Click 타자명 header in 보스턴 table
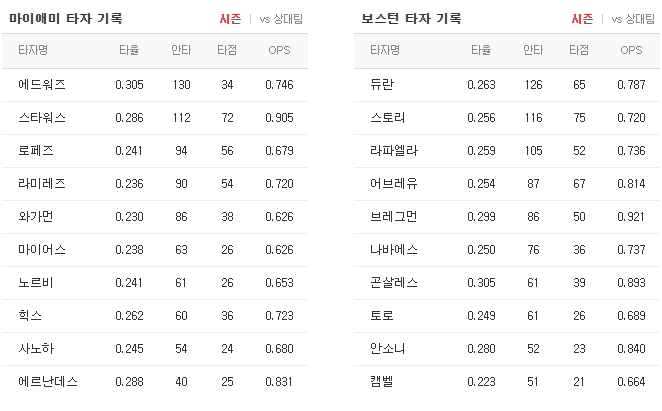 (x=385, y=50)
